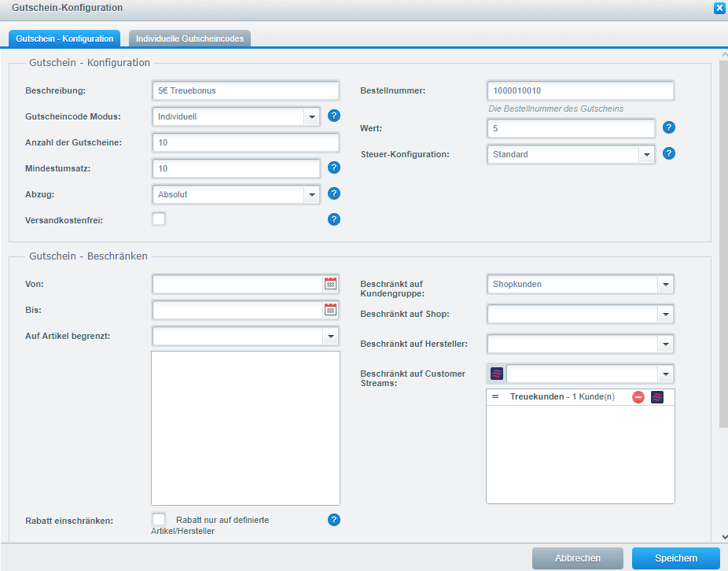The height and width of the screenshot is (571, 728).
Task: Click help icon next to Wert field
Action: 669,127
